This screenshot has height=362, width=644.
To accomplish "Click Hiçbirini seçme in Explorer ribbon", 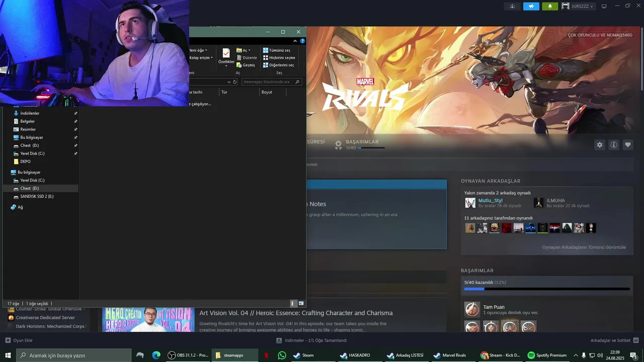I will pyautogui.click(x=279, y=57).
